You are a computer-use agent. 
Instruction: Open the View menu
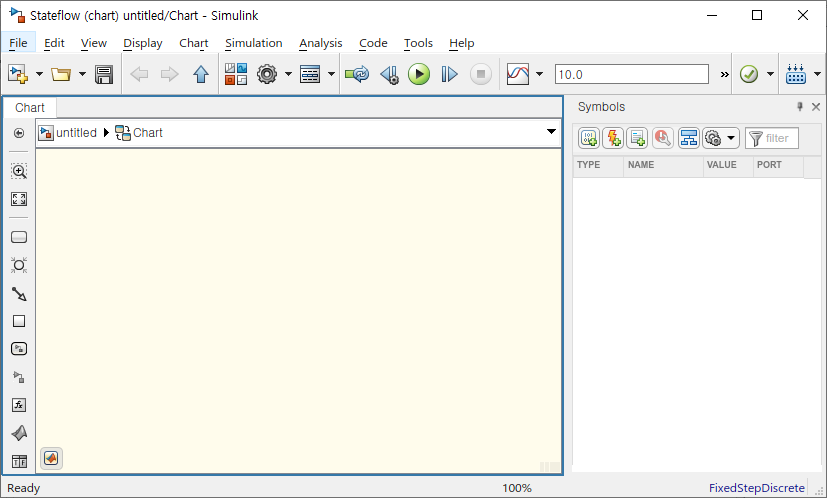coord(94,43)
